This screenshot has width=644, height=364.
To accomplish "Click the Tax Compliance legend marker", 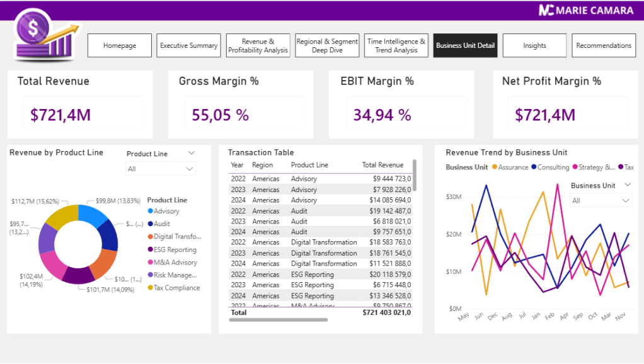I will pos(151,288).
